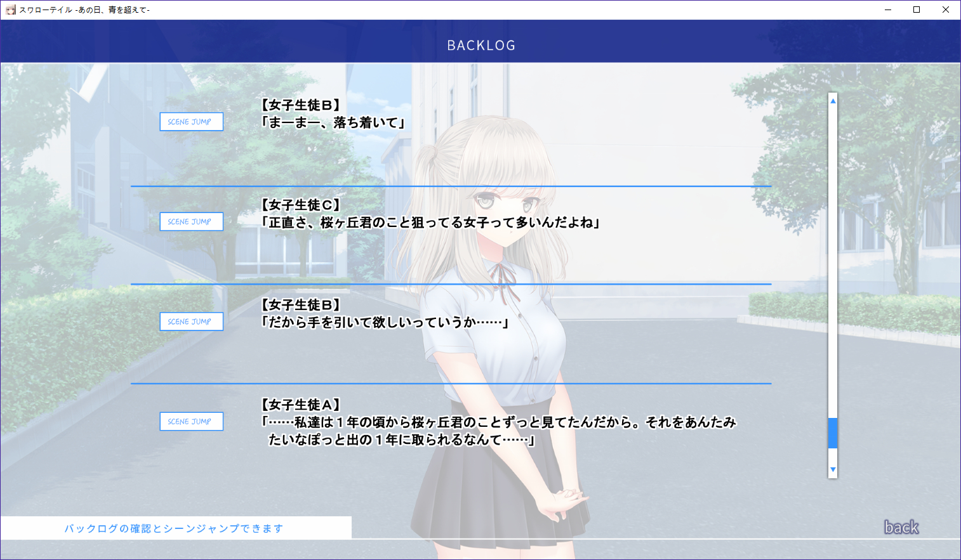Click SCENE JUMP beside 「だから手を引いて欲しい」
The height and width of the screenshot is (560, 961).
tap(191, 322)
